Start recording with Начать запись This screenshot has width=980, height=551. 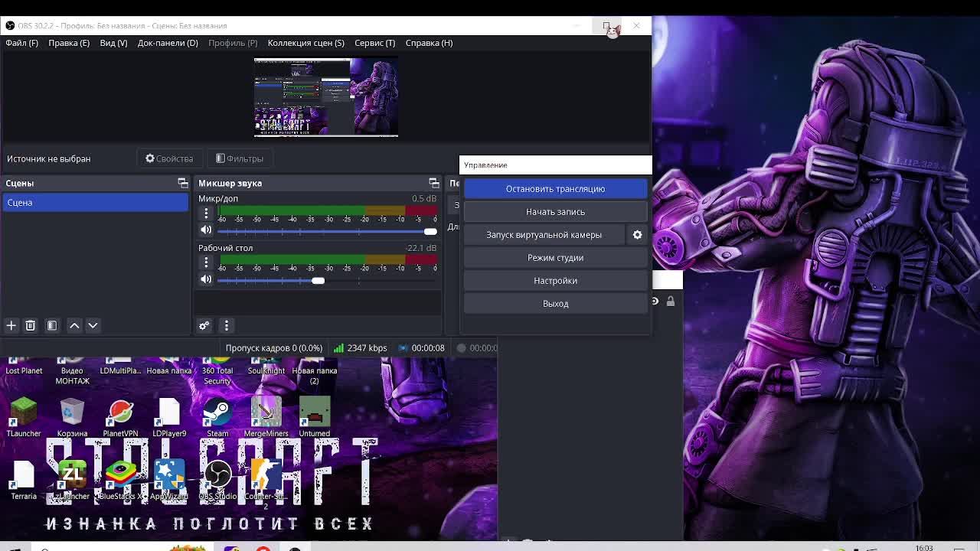(555, 211)
